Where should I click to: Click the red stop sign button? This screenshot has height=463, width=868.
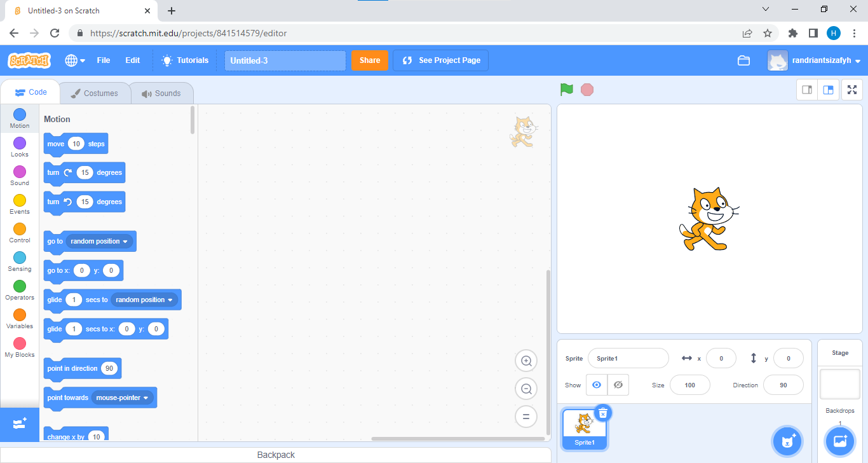click(x=587, y=90)
